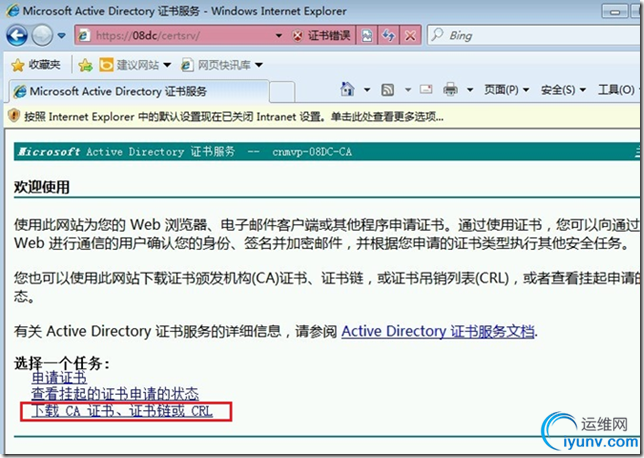Print using the printer icon
Screen dimensions: 644x458
(450, 89)
